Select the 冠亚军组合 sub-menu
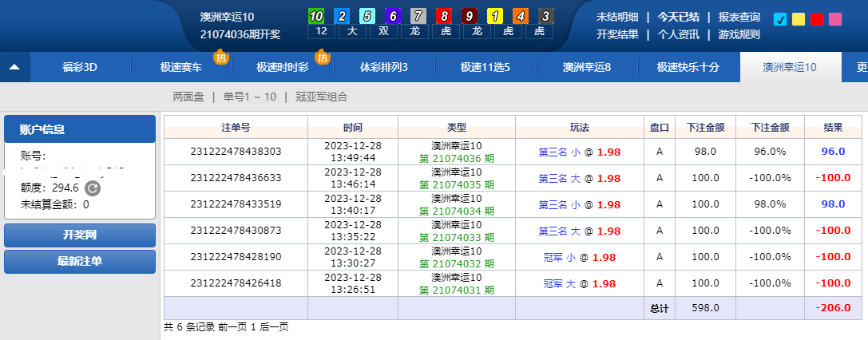This screenshot has width=868, height=340. point(321,97)
